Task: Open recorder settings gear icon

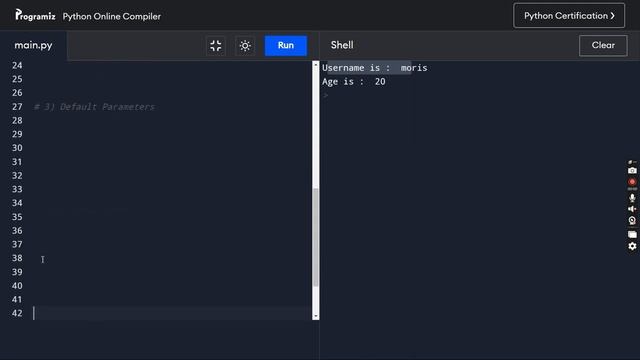Action: pyautogui.click(x=632, y=246)
